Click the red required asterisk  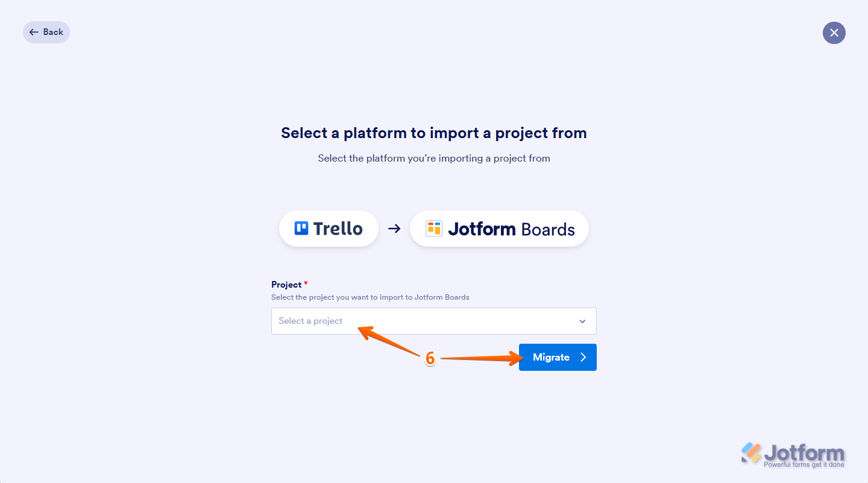(x=306, y=284)
